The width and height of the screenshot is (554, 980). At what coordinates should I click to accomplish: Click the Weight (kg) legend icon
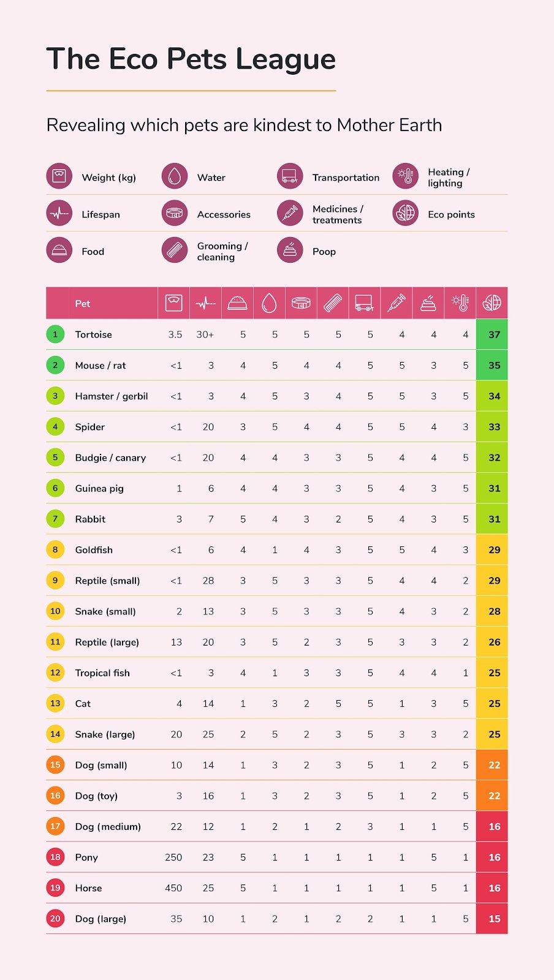(x=59, y=176)
